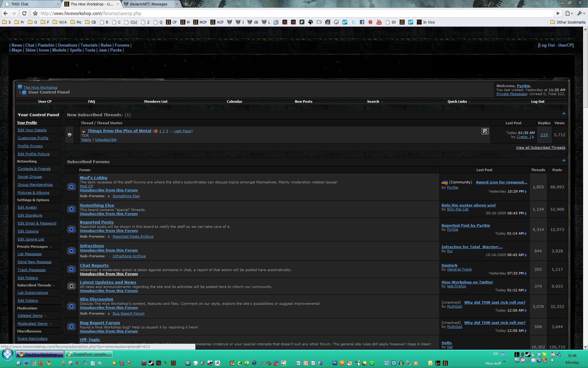588x368 pixels.
Task: Collapse the New Subscribed Threads section
Action: click(564, 114)
